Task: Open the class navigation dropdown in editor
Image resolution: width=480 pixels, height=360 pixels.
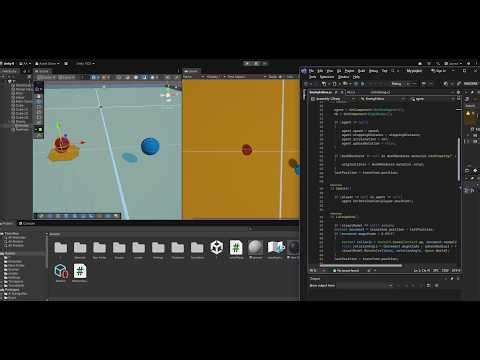Action: 383,99
